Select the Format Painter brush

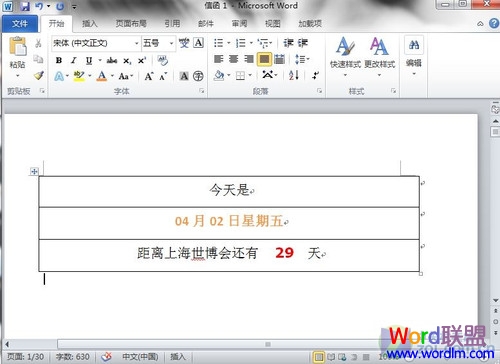point(39,75)
